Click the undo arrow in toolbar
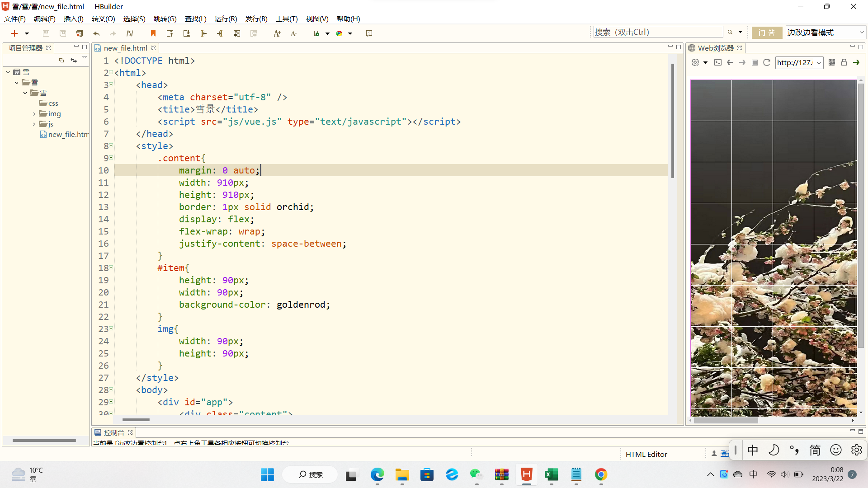Viewport: 868px width, 488px height. (x=96, y=33)
